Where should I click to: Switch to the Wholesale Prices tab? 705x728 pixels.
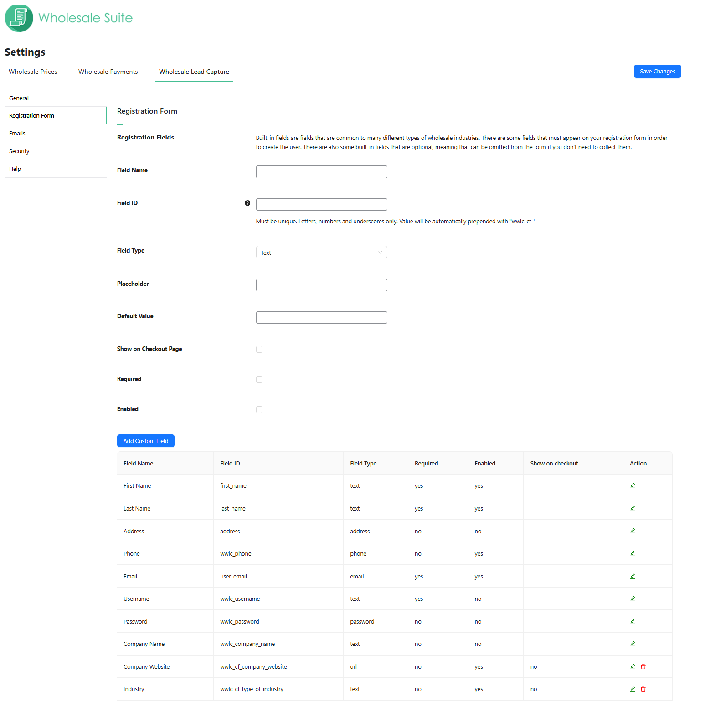33,72
